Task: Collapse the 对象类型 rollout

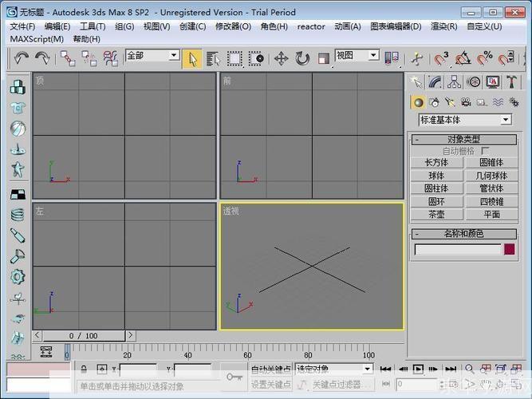Action: pos(463,139)
